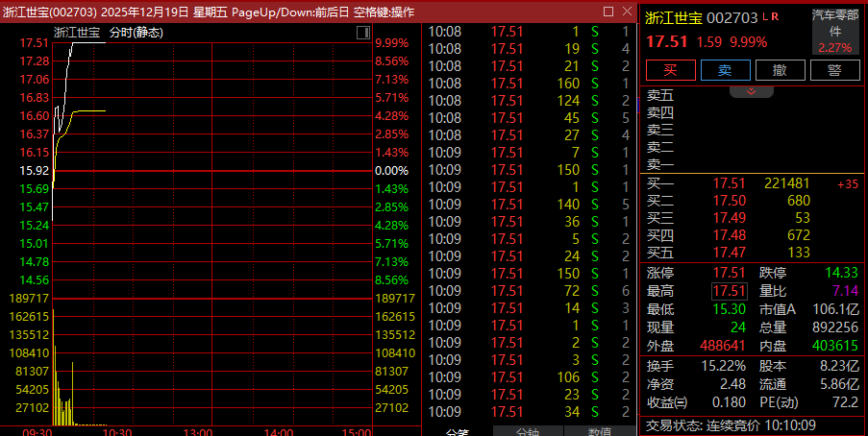868x436 pixels.
Task: Open the 警 (price alert) button
Action: (x=834, y=70)
